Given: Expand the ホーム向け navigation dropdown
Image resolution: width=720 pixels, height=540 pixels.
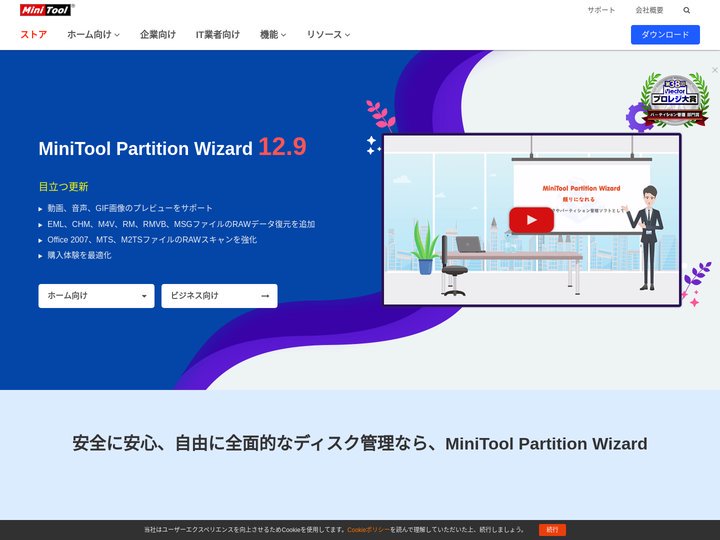Looking at the screenshot, I should 93,34.
